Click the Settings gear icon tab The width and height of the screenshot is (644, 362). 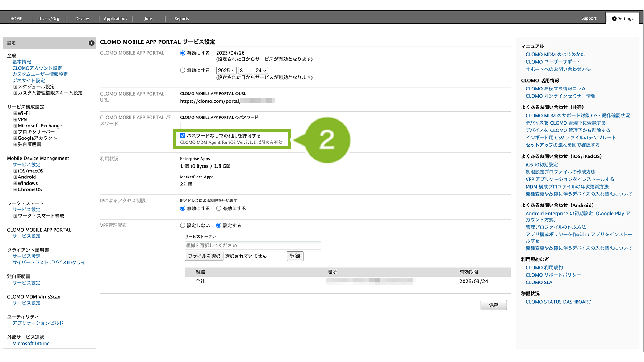pyautogui.click(x=622, y=18)
